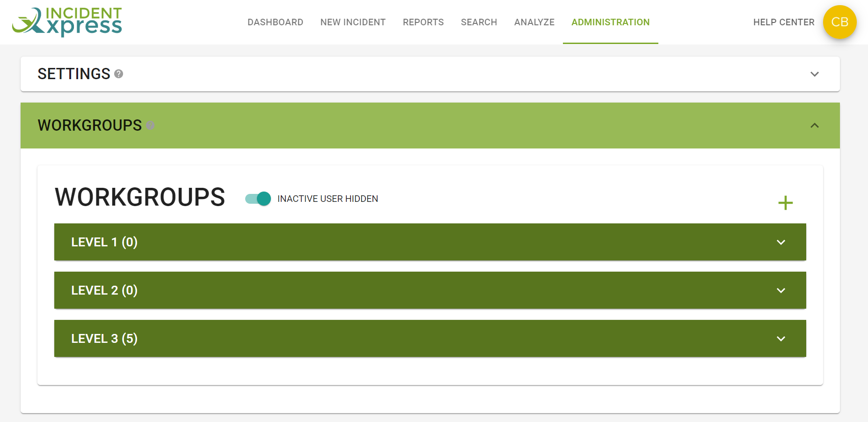This screenshot has height=422, width=868.
Task: Click the green WORKGROUPS header title
Action: pyautogui.click(x=90, y=126)
